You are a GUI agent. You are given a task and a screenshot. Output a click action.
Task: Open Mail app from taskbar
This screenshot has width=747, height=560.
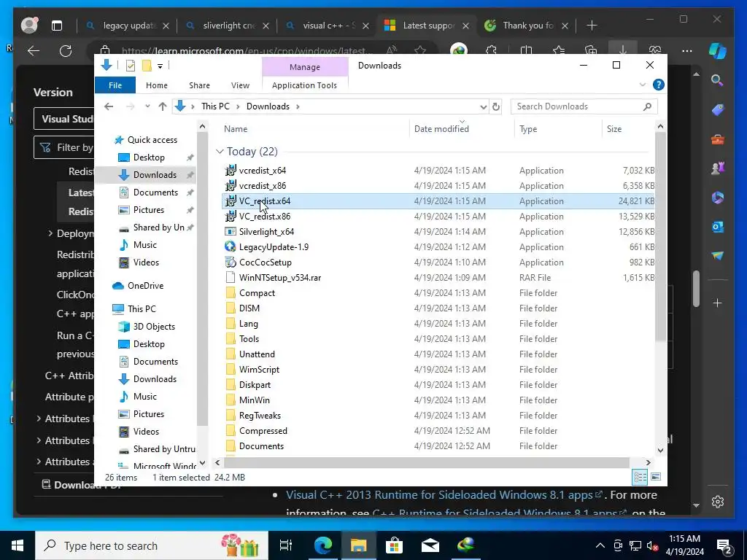(x=430, y=545)
